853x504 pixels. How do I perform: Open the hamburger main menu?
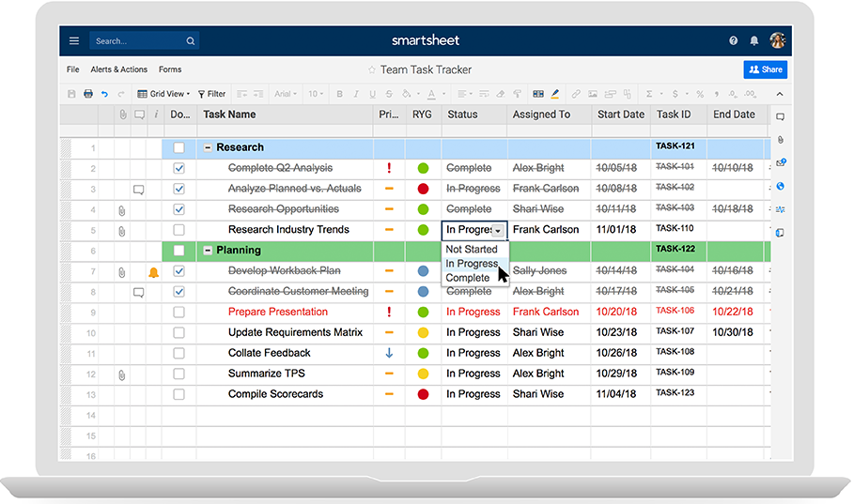click(74, 40)
